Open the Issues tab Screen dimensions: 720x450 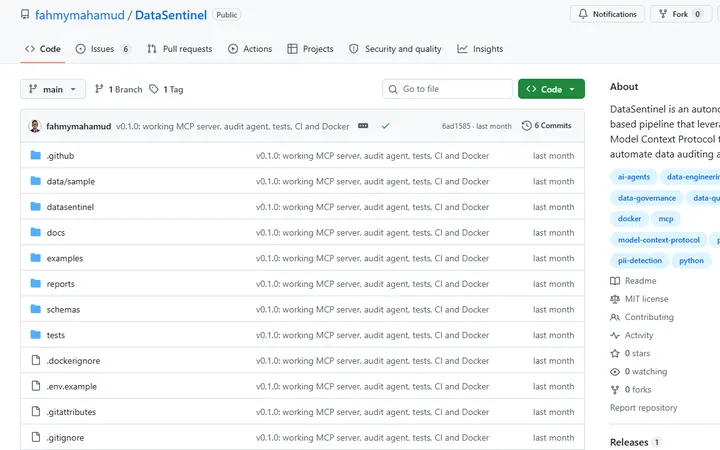point(103,49)
